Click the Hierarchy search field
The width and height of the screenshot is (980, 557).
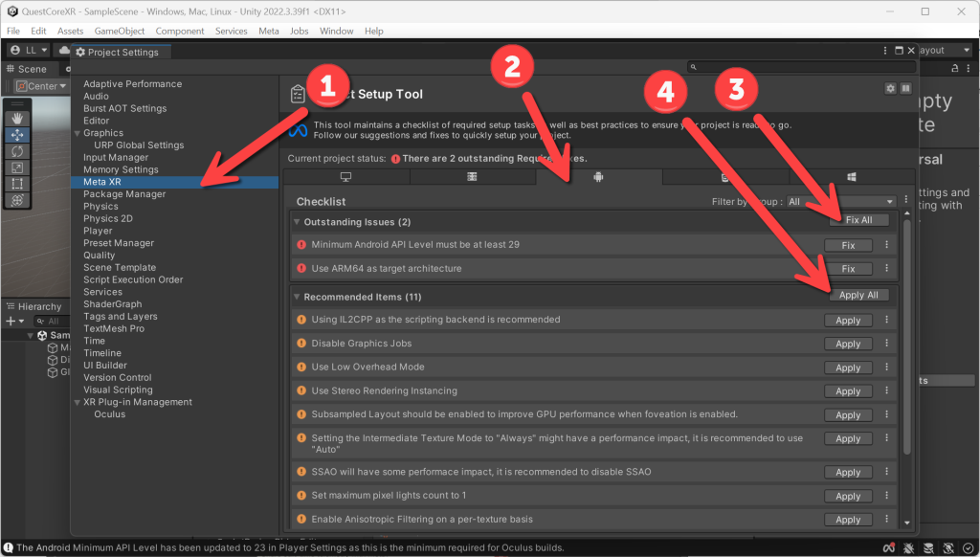52,322
